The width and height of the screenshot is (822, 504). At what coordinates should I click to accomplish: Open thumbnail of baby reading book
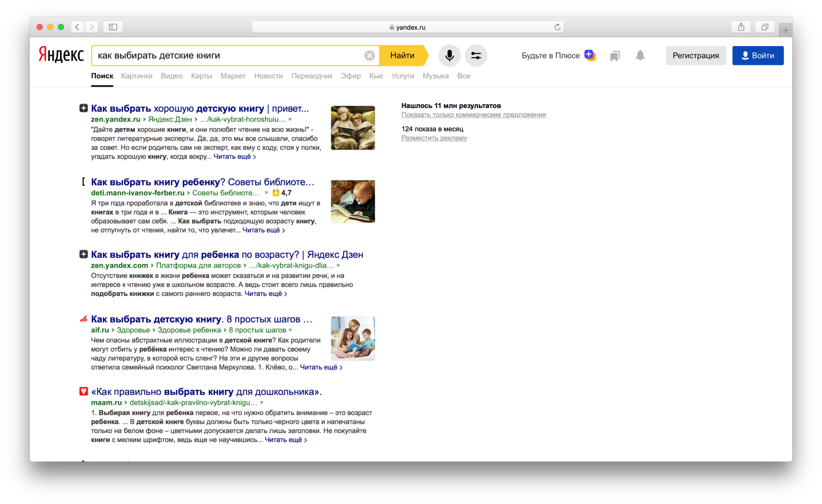(353, 201)
